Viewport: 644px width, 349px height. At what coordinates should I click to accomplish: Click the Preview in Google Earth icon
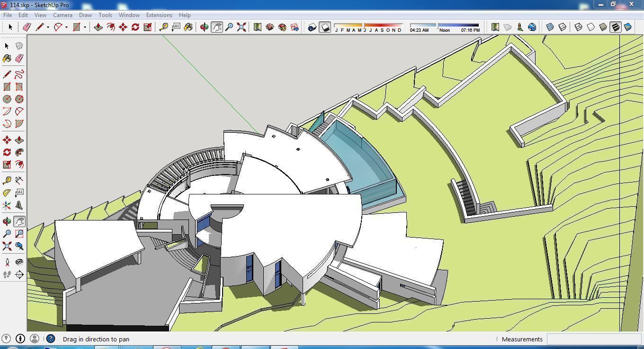point(532,27)
